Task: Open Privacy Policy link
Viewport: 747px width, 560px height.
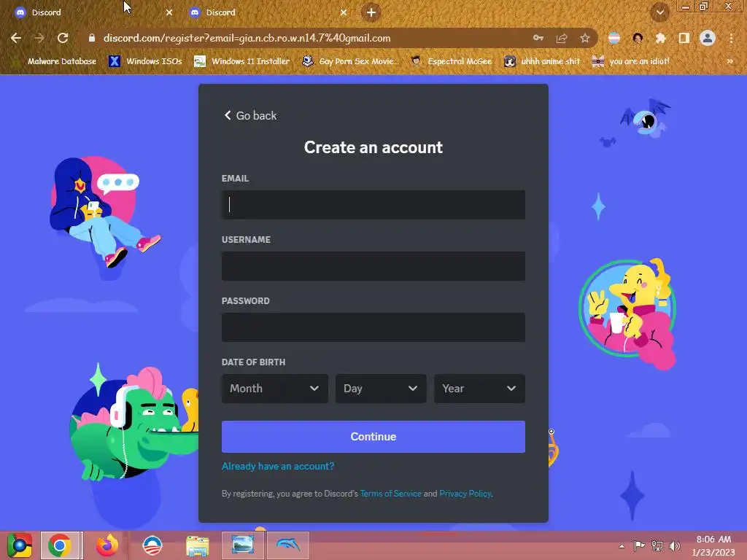Action: click(465, 494)
